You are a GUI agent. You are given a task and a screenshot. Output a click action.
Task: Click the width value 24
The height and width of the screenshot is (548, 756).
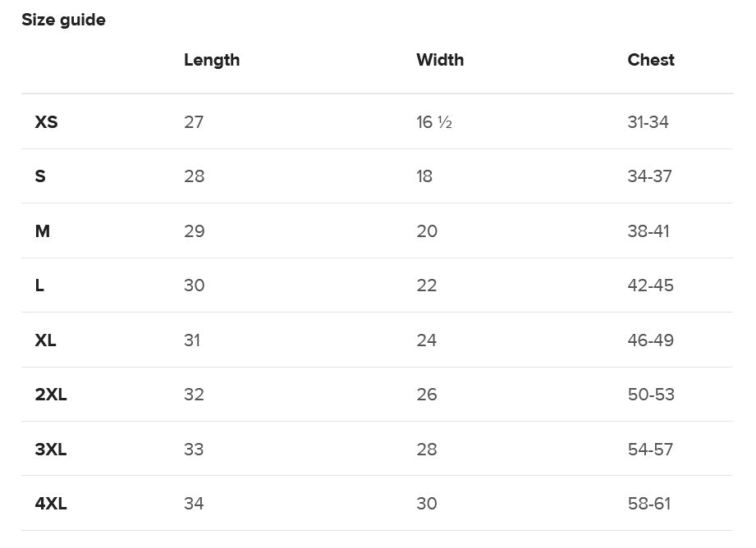coord(427,340)
